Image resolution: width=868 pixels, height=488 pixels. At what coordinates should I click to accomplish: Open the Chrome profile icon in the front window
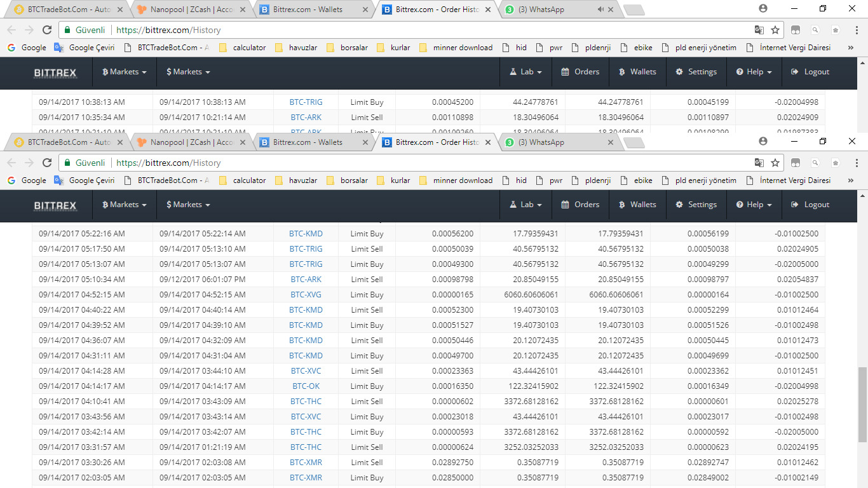[x=763, y=141]
